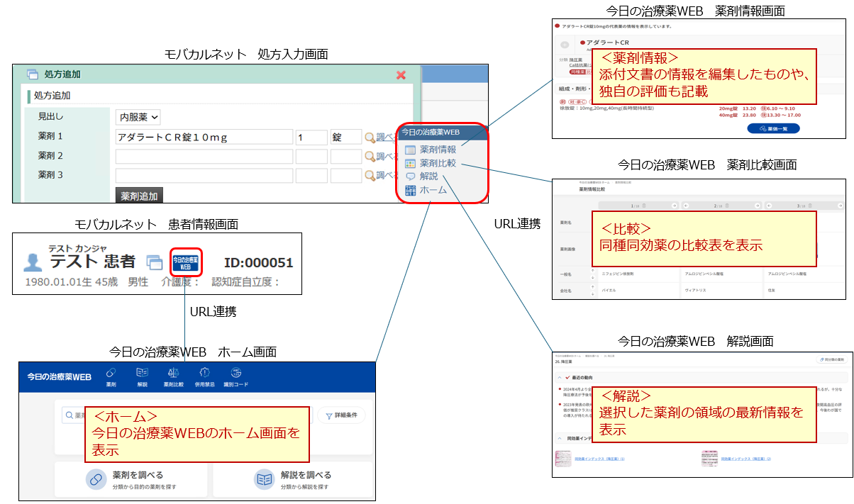The height and width of the screenshot is (504, 854).
Task: Click thumbnail for 同効薬インデックス (1)
Action: pyautogui.click(x=563, y=459)
